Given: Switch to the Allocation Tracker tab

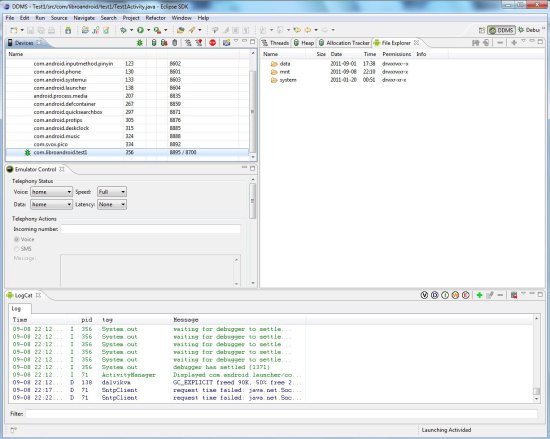Looking at the screenshot, I should point(344,43).
